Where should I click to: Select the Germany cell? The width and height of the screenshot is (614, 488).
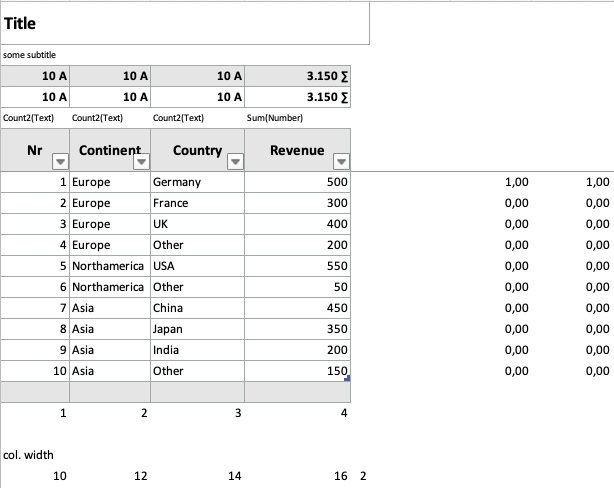point(197,182)
